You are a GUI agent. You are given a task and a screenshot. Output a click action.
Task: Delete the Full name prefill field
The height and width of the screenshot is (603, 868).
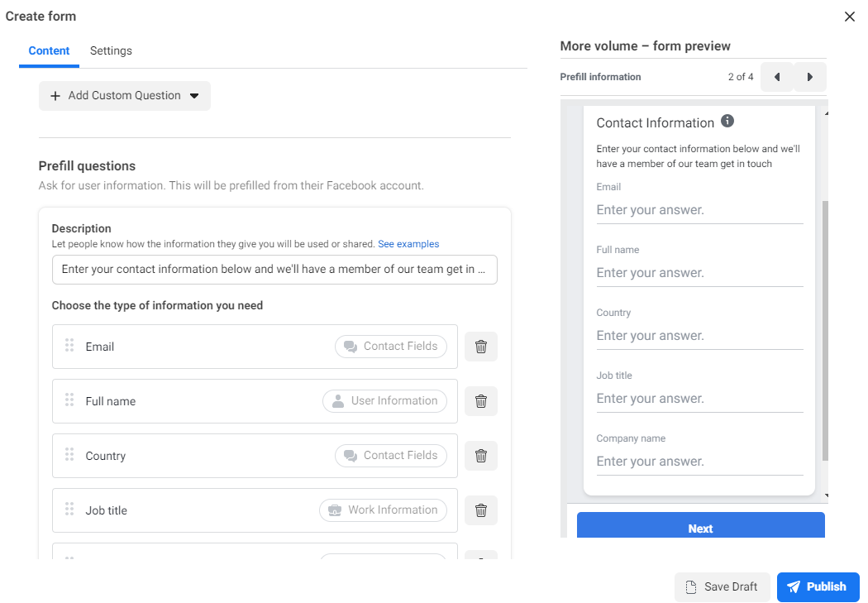[x=480, y=401]
